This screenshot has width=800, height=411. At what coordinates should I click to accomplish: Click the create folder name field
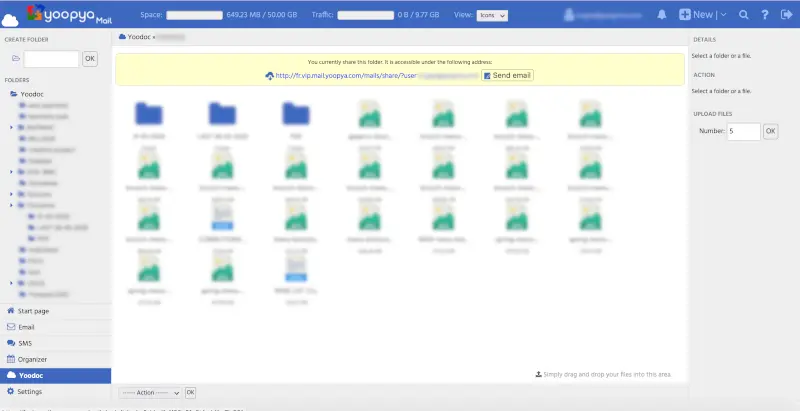pos(51,59)
